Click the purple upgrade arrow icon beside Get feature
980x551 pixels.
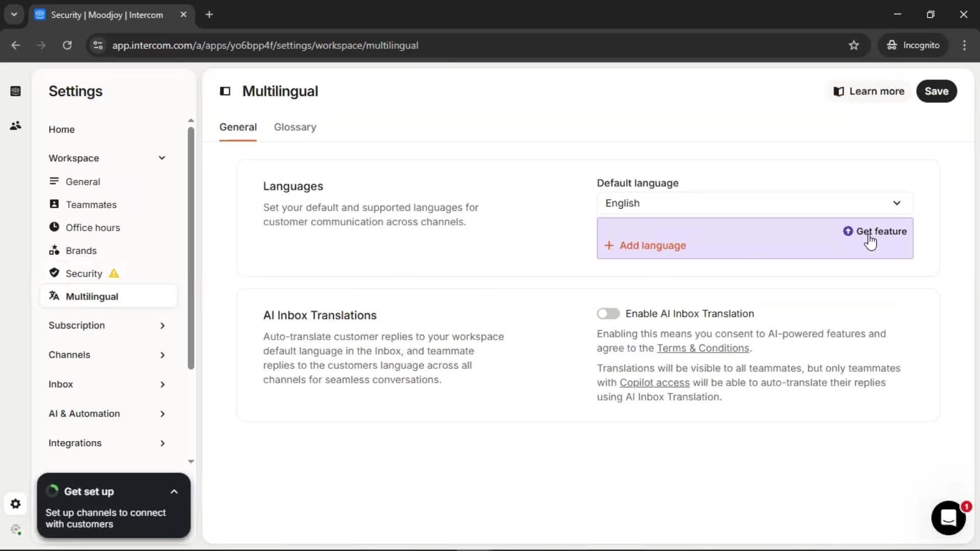(x=848, y=231)
